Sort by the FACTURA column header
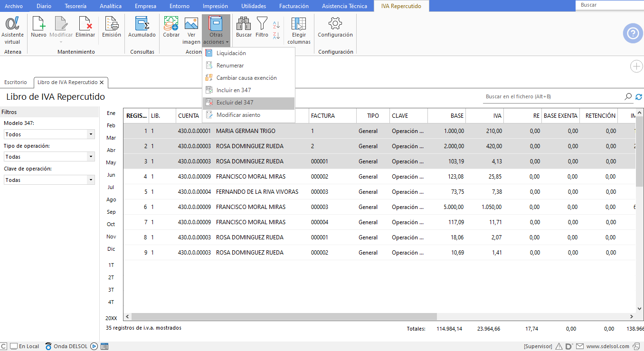Screen dimensions: 644x351 [x=332, y=115]
